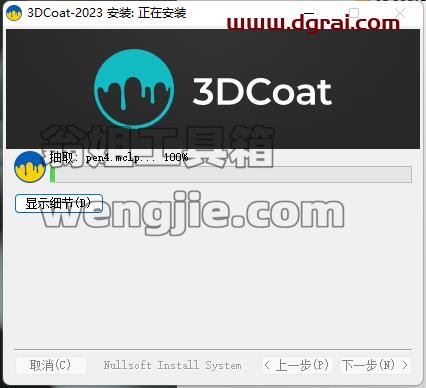Cancel installation using 取消(C)
Image resolution: width=426 pixels, height=388 pixels.
[x=51, y=365]
